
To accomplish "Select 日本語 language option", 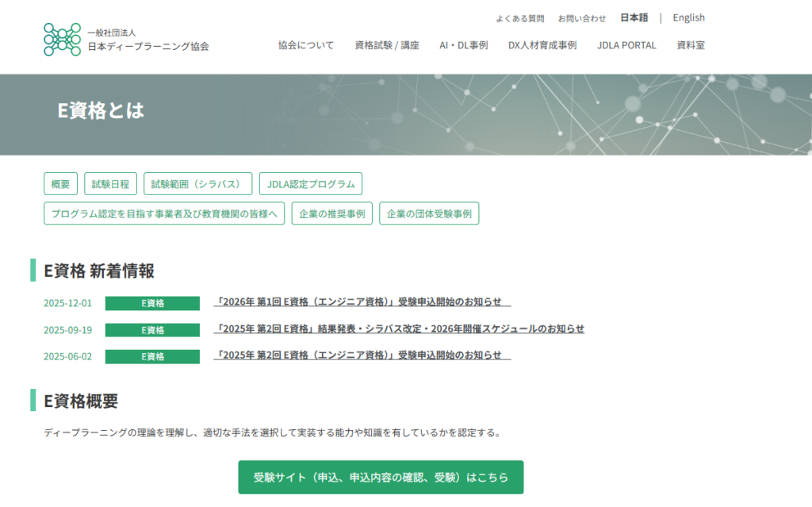I will (634, 17).
